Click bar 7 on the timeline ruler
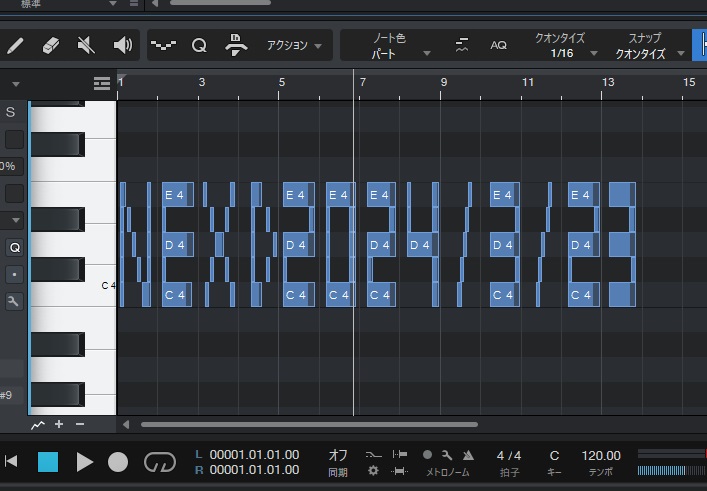Viewport: 707px width, 491px height. tap(363, 82)
